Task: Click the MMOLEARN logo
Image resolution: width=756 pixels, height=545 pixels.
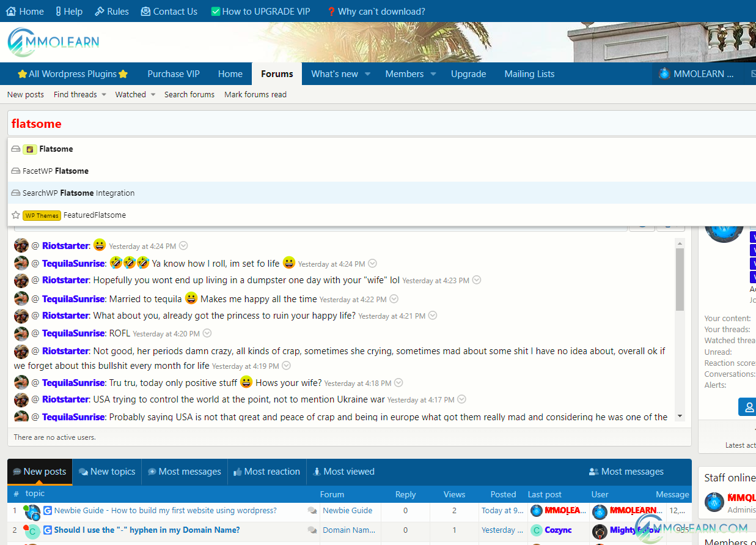Action: (x=53, y=42)
